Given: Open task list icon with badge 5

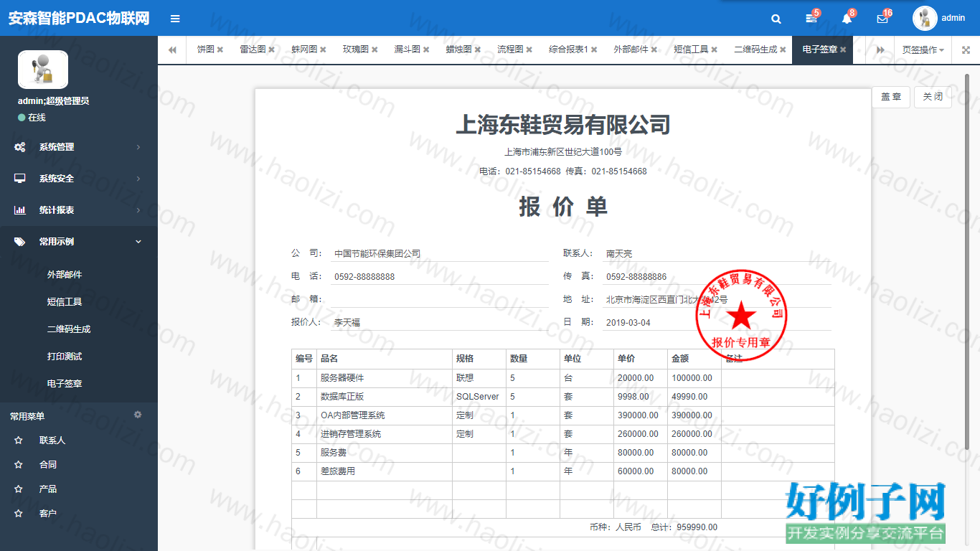Looking at the screenshot, I should (811, 19).
